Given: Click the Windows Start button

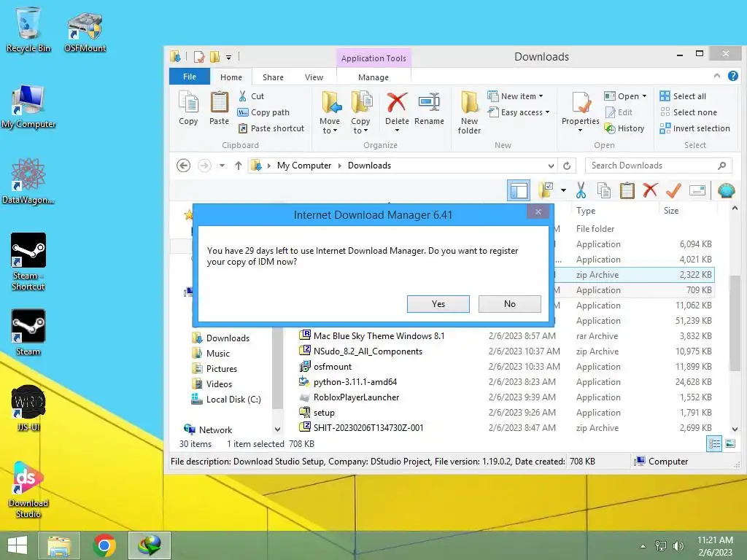Looking at the screenshot, I should coord(18,545).
